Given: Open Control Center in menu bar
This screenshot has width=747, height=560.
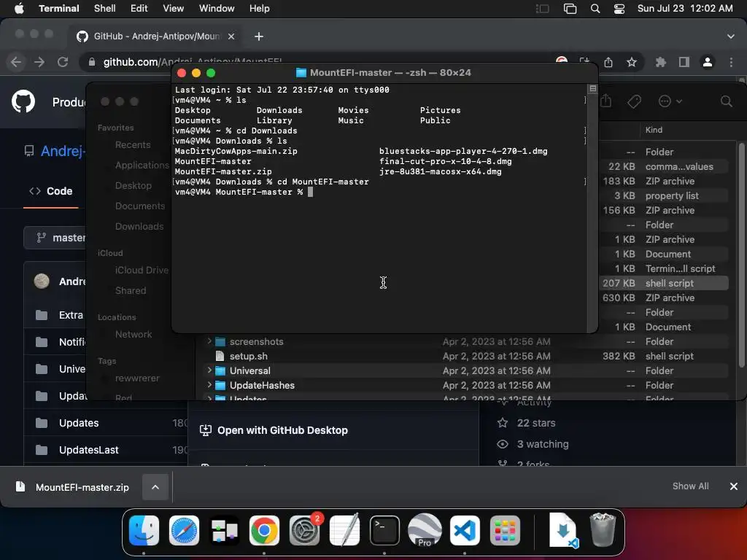Looking at the screenshot, I should click(619, 8).
